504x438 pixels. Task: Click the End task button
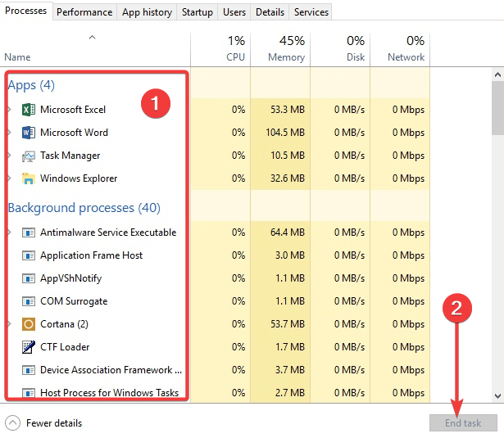coord(463,423)
